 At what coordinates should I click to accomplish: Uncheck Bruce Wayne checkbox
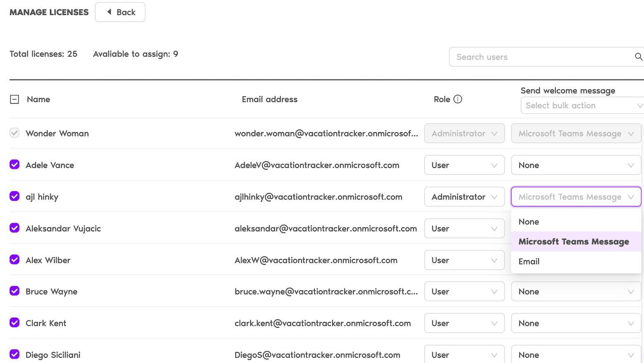pos(14,291)
